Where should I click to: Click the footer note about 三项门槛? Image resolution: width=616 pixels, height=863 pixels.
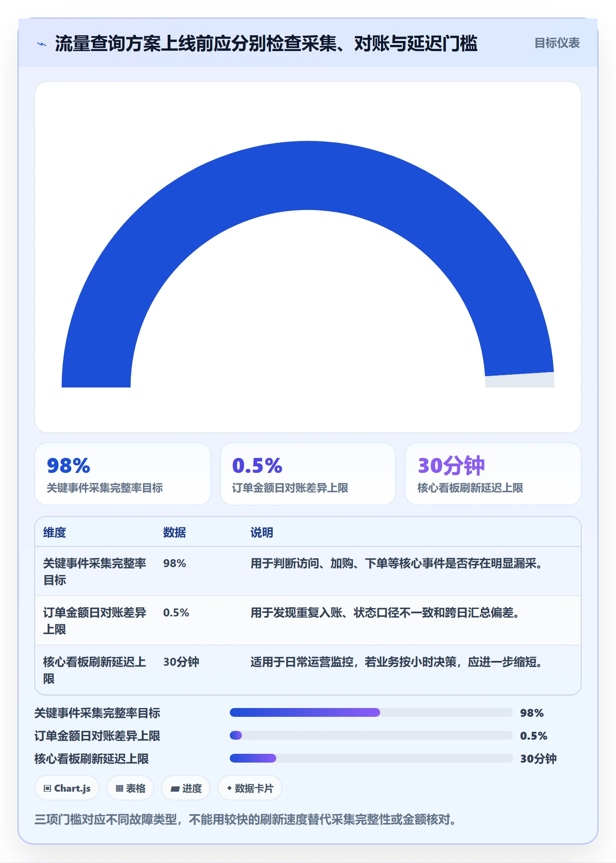tap(247, 819)
